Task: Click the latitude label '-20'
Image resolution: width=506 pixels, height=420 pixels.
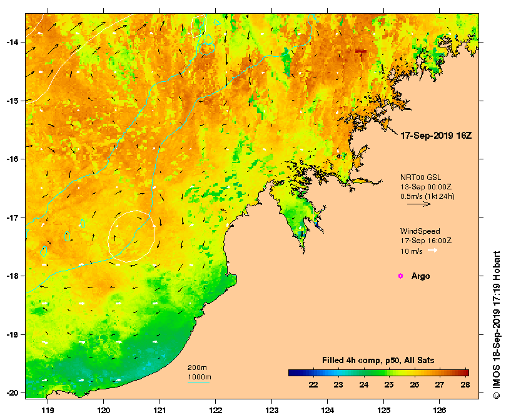Action: coord(12,393)
